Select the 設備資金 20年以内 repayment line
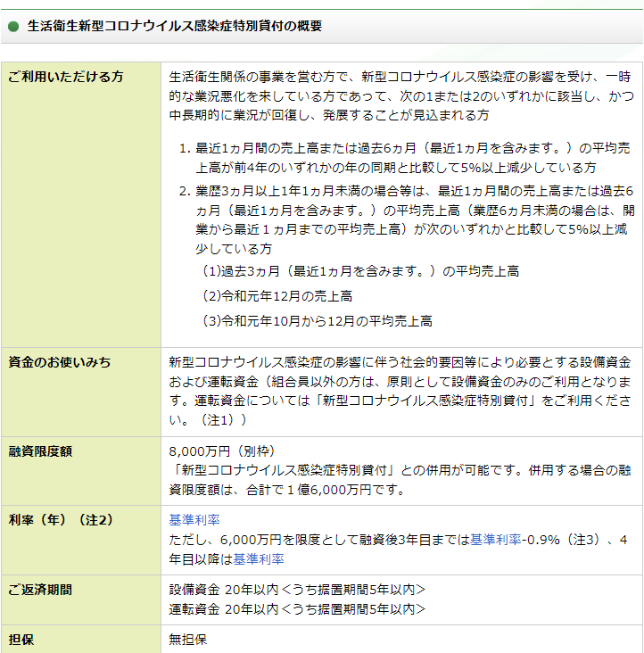Screen dimensions: 644x653 pos(297,590)
